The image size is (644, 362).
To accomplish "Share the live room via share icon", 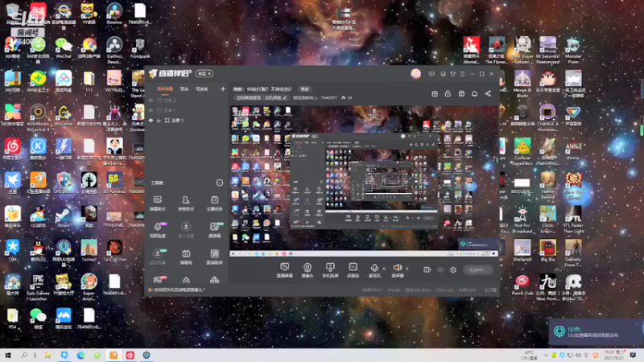I will coord(488,93).
